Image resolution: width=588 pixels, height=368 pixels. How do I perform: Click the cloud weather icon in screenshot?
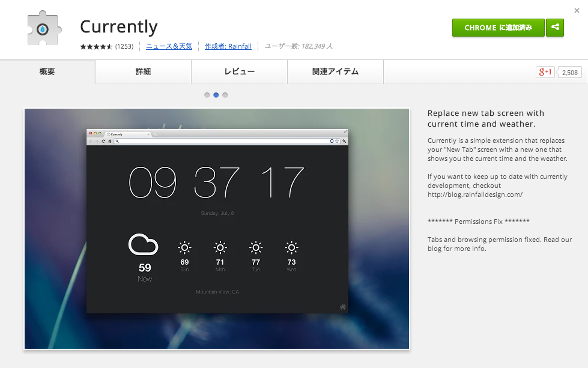click(x=144, y=245)
